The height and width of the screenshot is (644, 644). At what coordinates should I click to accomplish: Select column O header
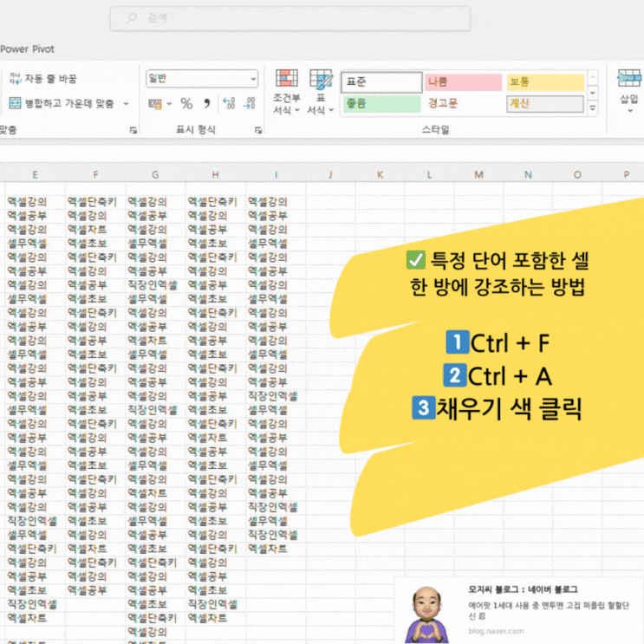click(x=577, y=174)
